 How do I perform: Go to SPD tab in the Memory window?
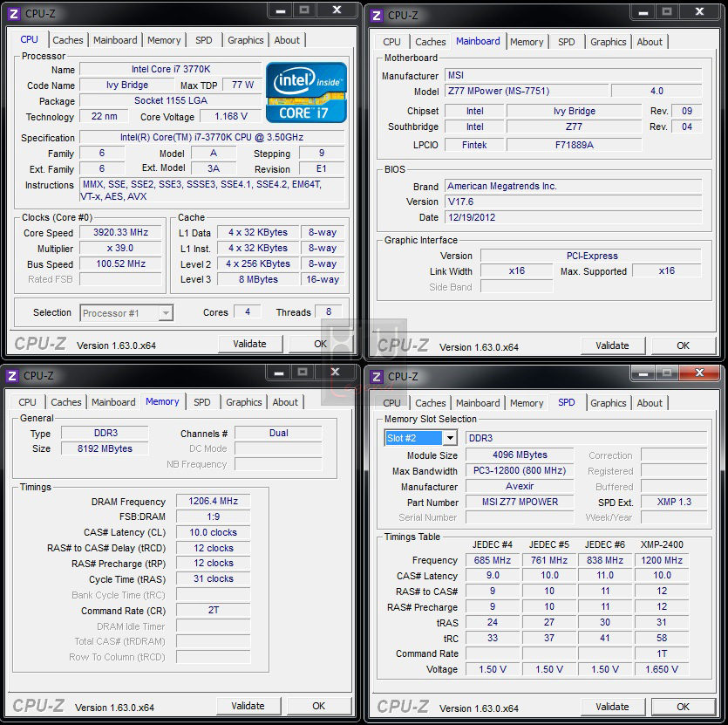[x=202, y=402]
